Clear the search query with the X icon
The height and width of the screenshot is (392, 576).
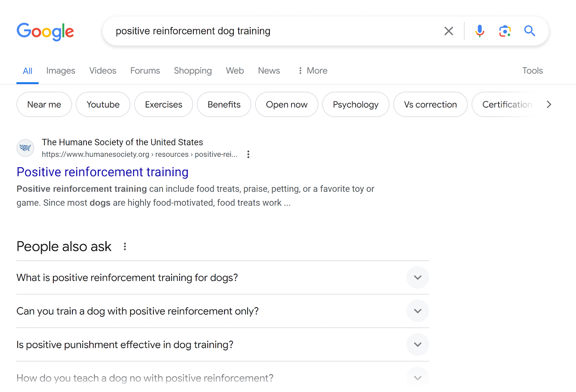pyautogui.click(x=448, y=31)
